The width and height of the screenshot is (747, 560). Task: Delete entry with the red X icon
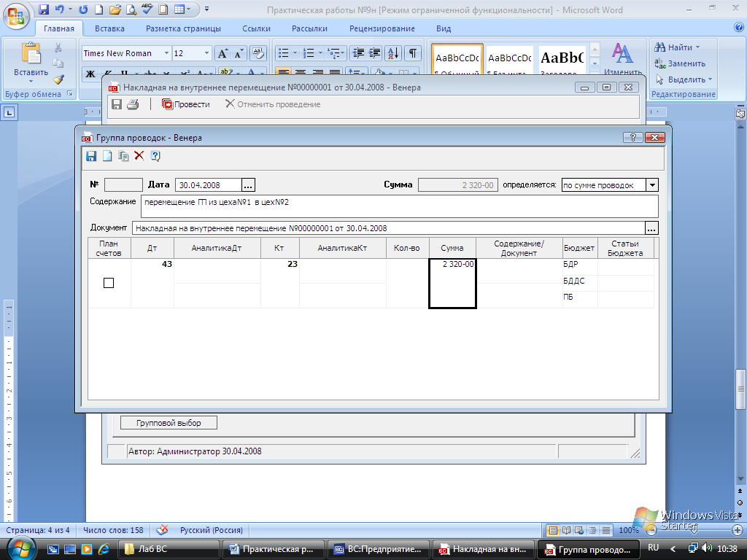[x=139, y=156]
